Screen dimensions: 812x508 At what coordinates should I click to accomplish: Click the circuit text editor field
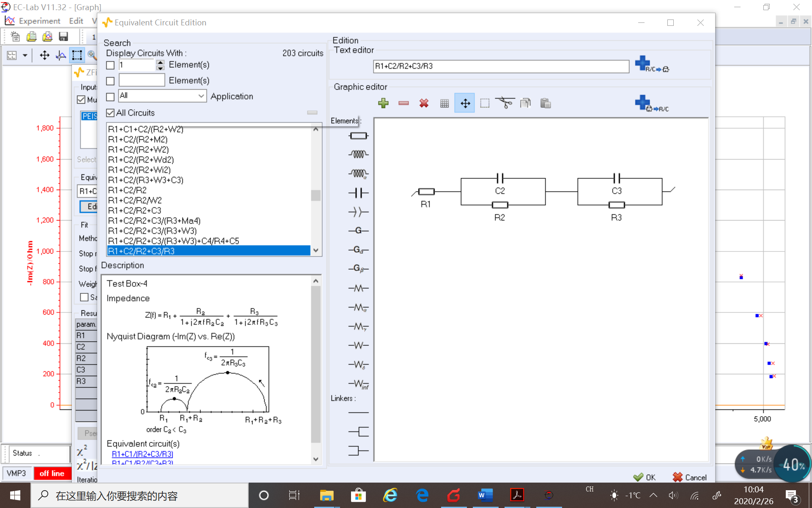click(x=501, y=66)
